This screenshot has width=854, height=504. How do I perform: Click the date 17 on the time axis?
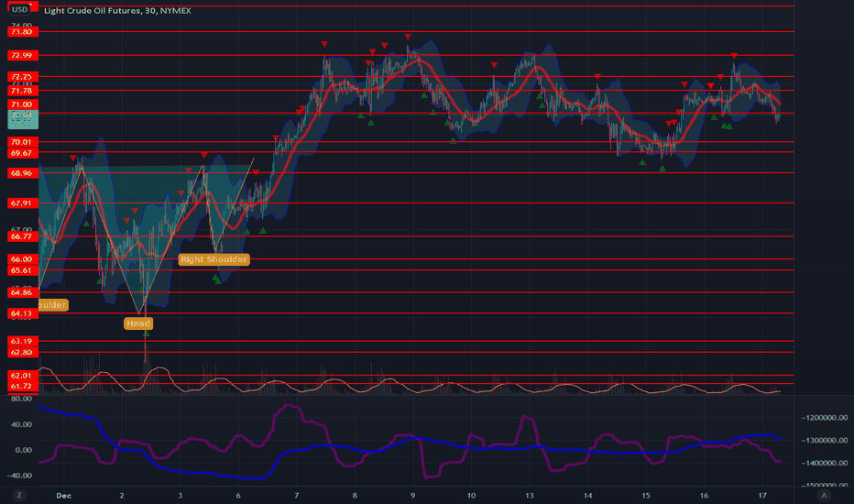coord(762,495)
